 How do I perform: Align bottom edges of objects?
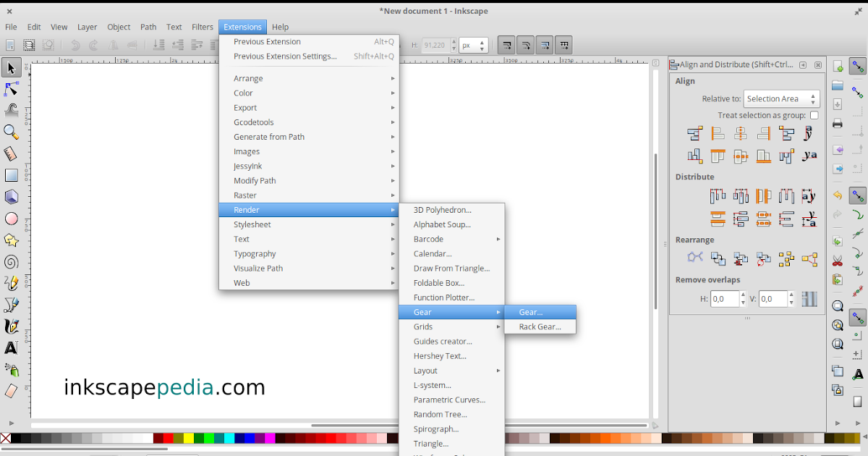[763, 156]
